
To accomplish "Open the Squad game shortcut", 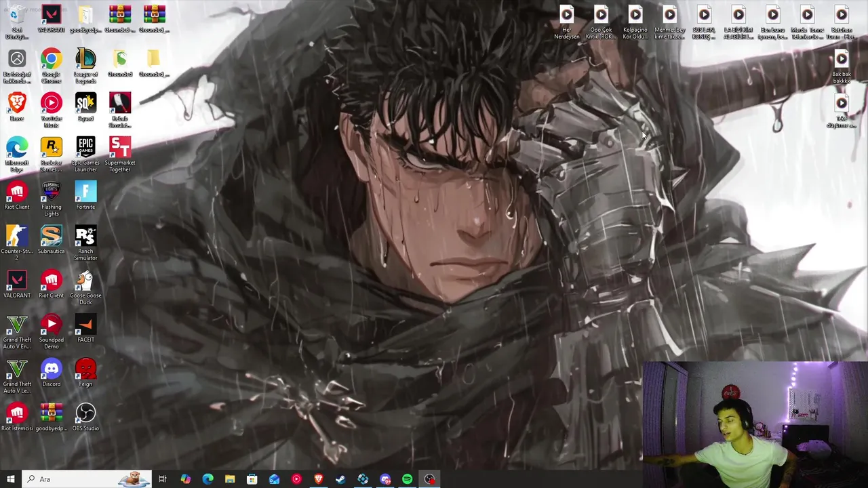I will (x=85, y=107).
